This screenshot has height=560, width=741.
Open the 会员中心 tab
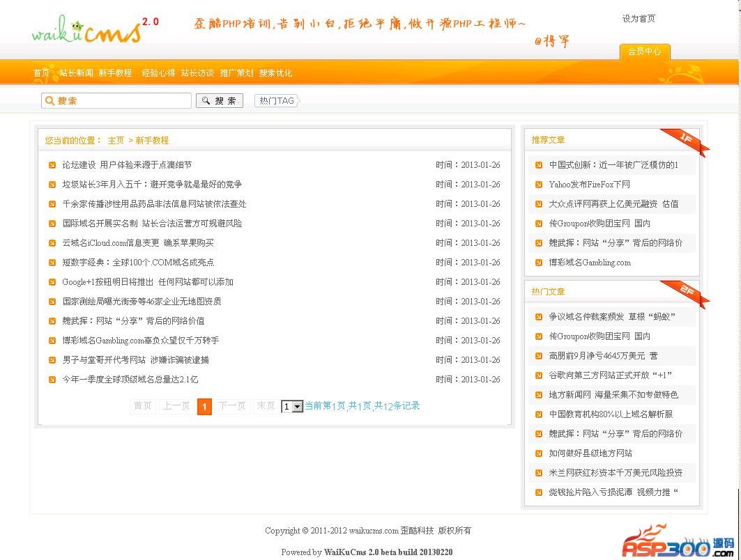644,52
